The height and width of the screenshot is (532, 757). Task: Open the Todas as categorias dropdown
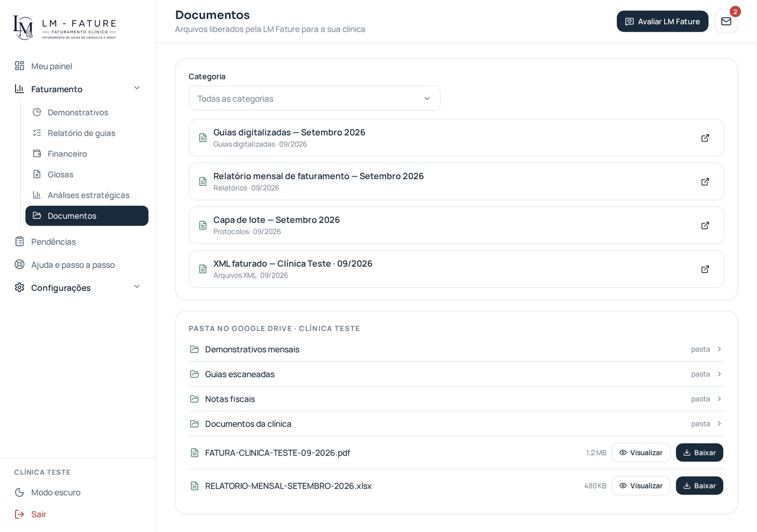(x=314, y=98)
